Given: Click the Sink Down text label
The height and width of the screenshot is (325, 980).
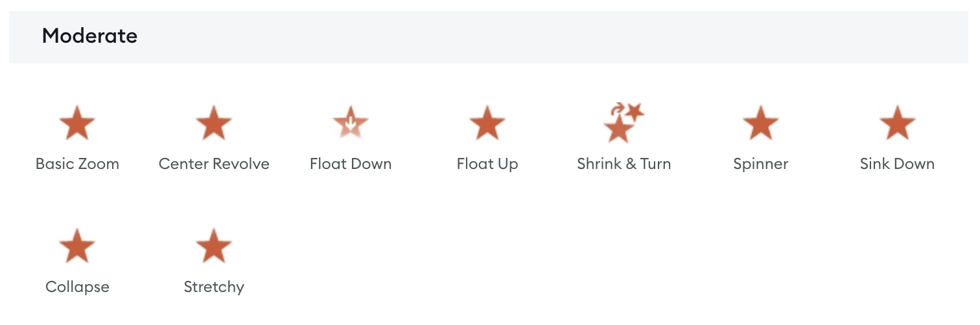Looking at the screenshot, I should coord(897,164).
